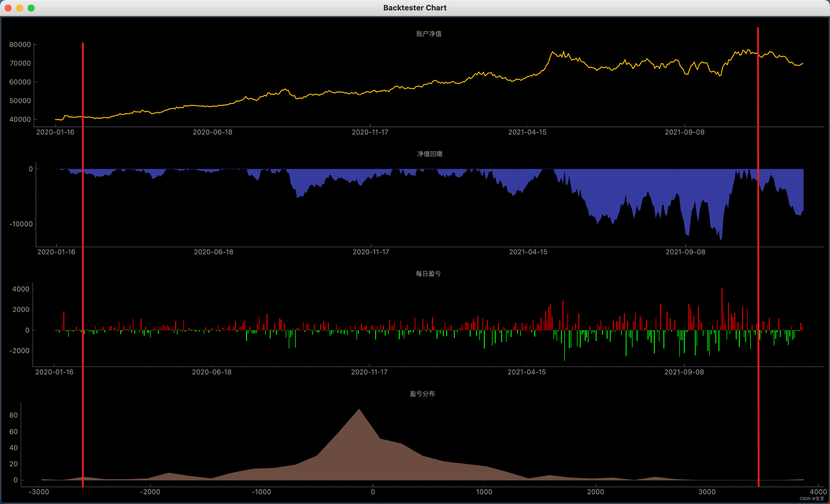This screenshot has width=830, height=504.
Task: Click the 净值回撤 drawdown chart title
Action: click(429, 154)
